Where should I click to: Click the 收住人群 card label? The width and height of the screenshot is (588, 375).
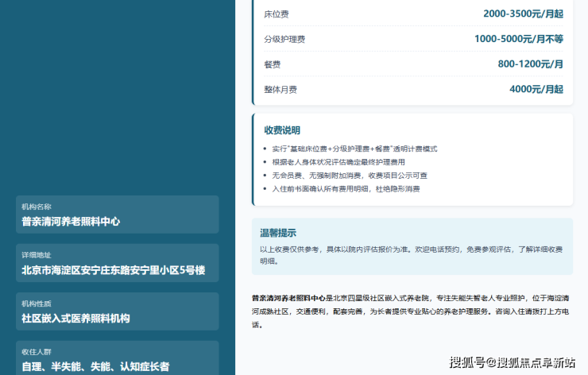coord(37,352)
